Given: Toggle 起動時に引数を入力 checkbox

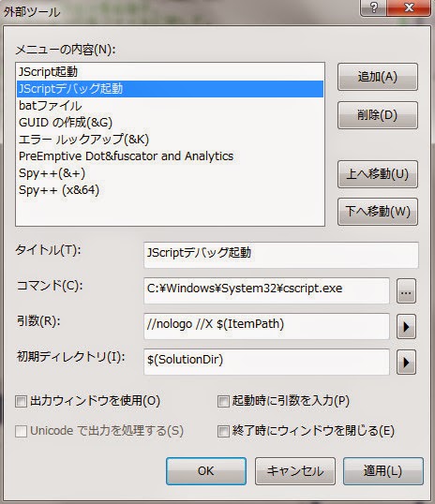Looking at the screenshot, I should click(223, 402).
